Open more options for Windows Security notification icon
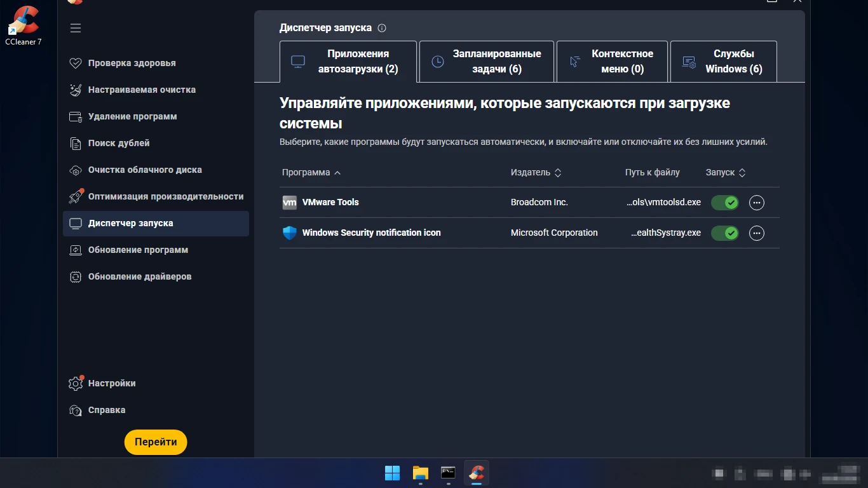This screenshot has height=488, width=868. [x=756, y=233]
